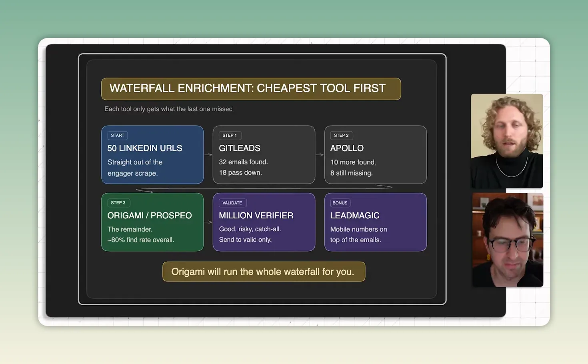Screen dimensions: 588x364
Task: Click the "STEP 1" badge
Action: point(230,135)
